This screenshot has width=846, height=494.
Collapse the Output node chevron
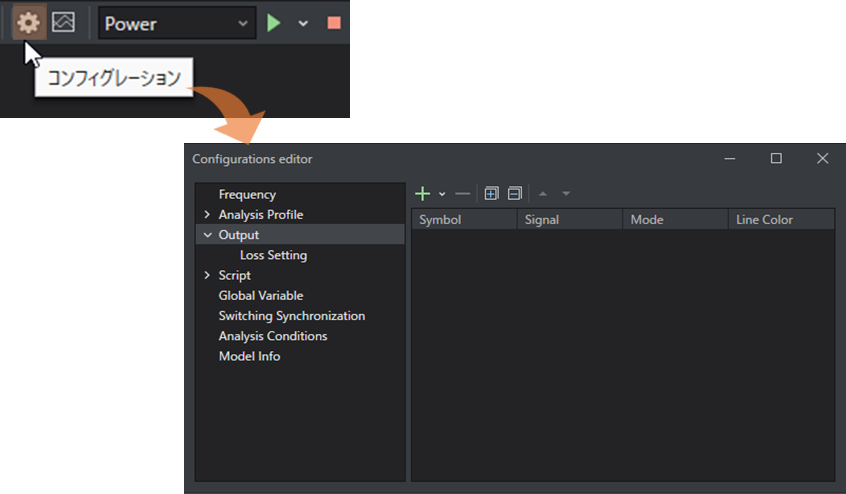207,235
